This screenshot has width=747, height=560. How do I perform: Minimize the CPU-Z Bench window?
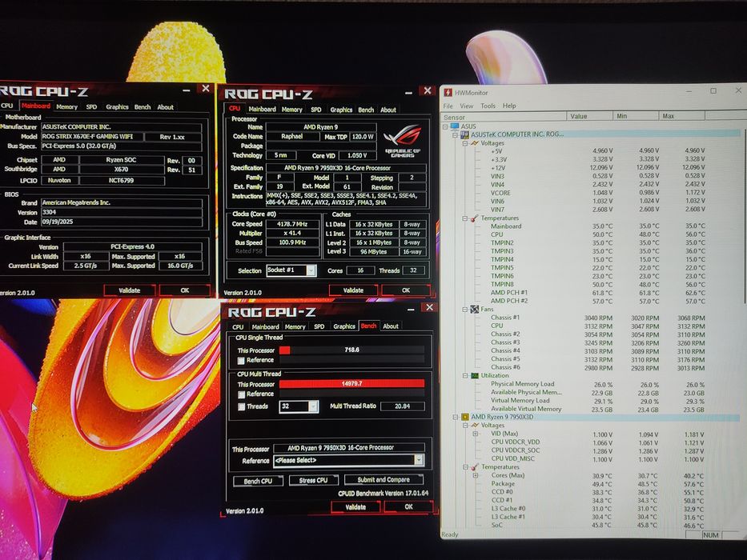411,309
